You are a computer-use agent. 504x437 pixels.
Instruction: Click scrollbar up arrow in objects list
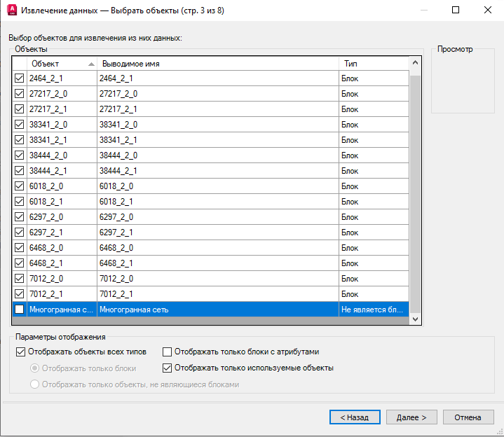(415, 62)
